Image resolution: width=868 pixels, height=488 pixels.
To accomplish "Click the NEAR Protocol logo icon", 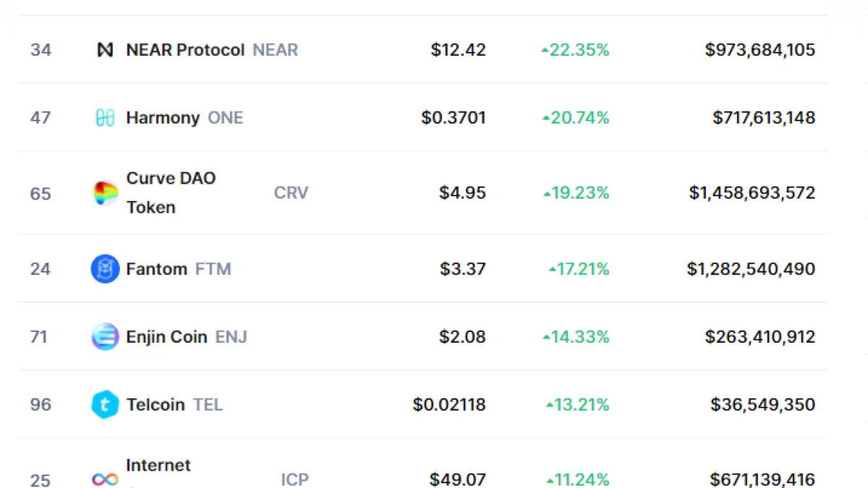I will 106,50.
